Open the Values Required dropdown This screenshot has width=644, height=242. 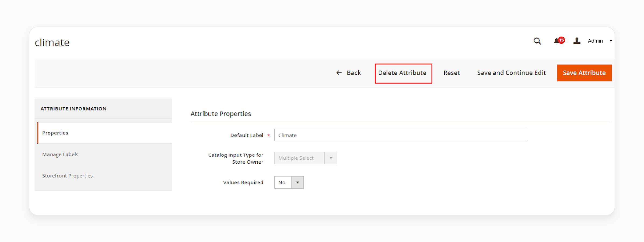(289, 182)
